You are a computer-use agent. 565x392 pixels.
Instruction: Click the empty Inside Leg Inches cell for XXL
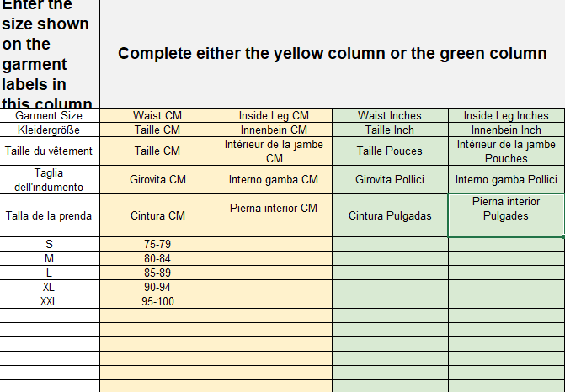[506, 301]
